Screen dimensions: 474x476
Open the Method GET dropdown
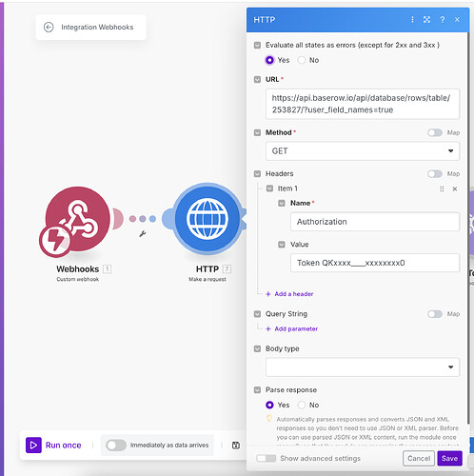click(363, 151)
